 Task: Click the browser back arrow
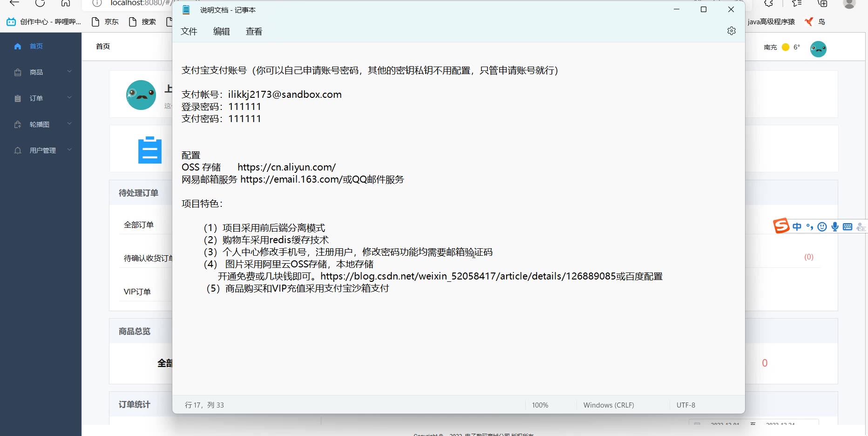[x=14, y=3]
